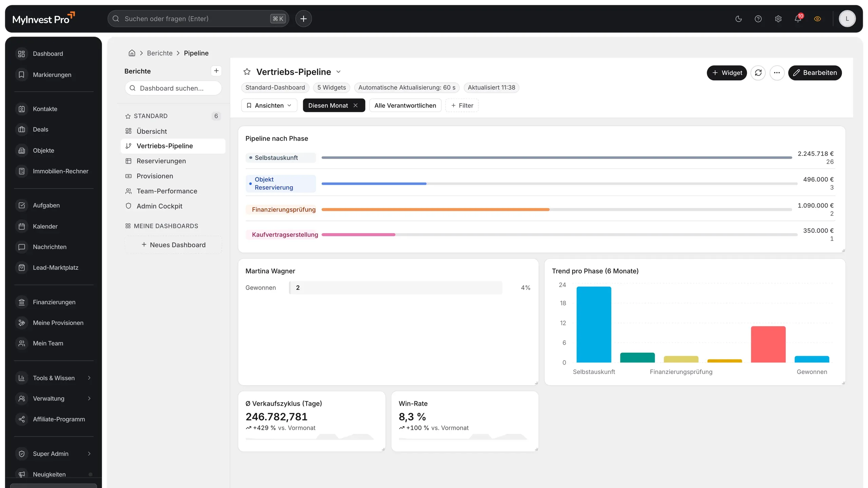Open notifications bell with 10 badge

(798, 19)
